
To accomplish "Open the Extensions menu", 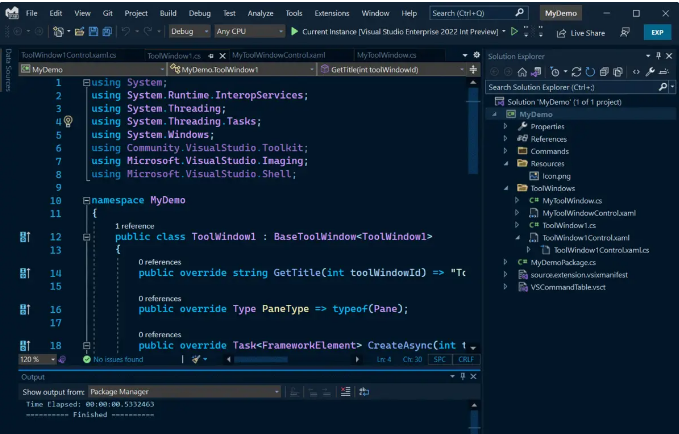I will pos(332,13).
